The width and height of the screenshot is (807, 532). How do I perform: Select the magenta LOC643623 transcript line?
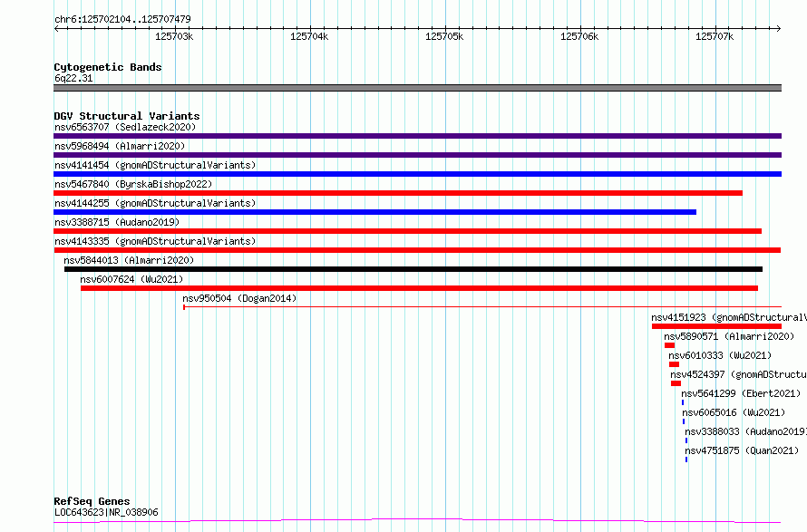(x=417, y=521)
